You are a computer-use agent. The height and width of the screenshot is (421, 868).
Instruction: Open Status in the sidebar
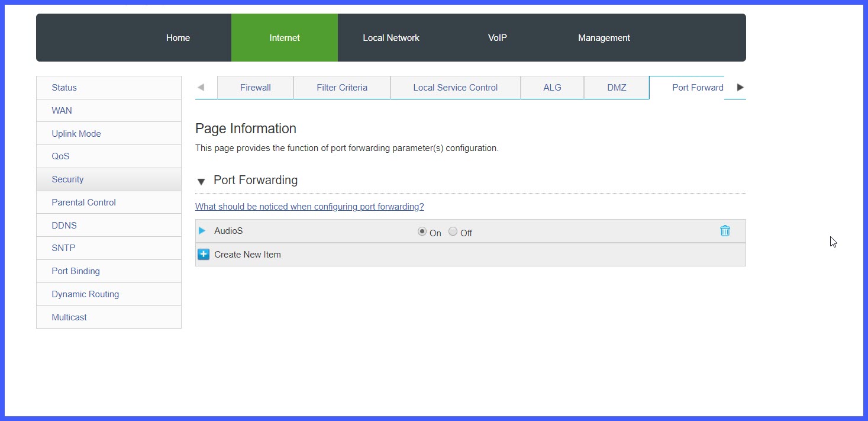tap(109, 88)
